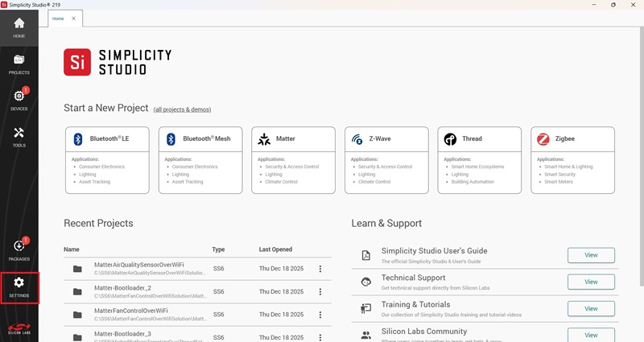Open more options for Matter-Bootloader_2
This screenshot has height=342, width=644.
tap(320, 291)
